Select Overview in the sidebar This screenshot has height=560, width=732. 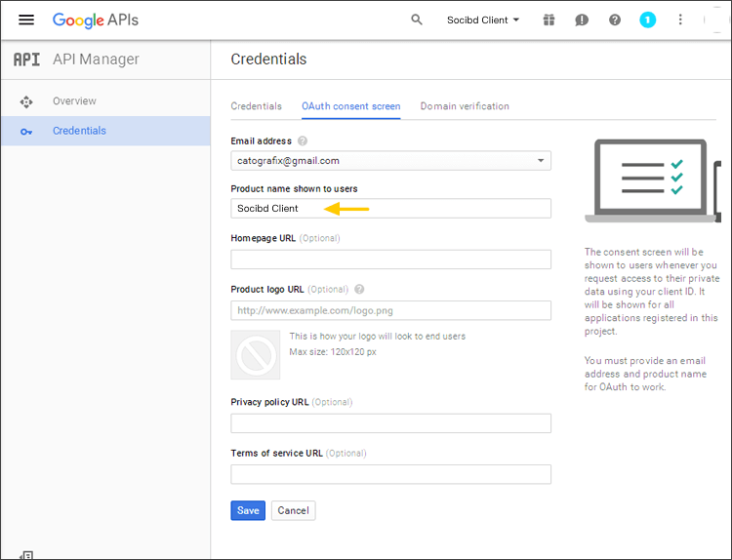point(74,101)
